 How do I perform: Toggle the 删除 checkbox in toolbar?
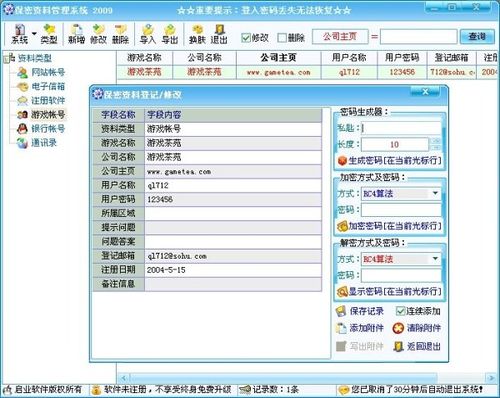(282, 38)
